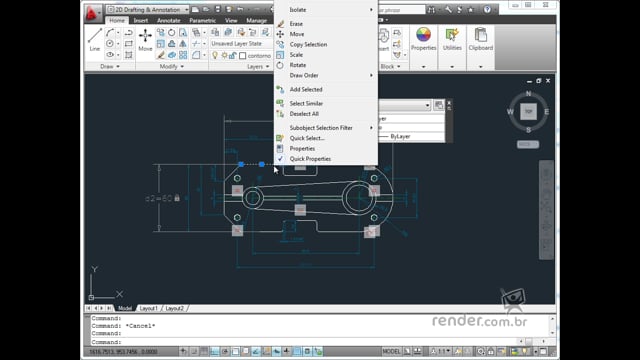640x360 pixels.
Task: Click the Clipboard panel button
Action: pos(480,40)
